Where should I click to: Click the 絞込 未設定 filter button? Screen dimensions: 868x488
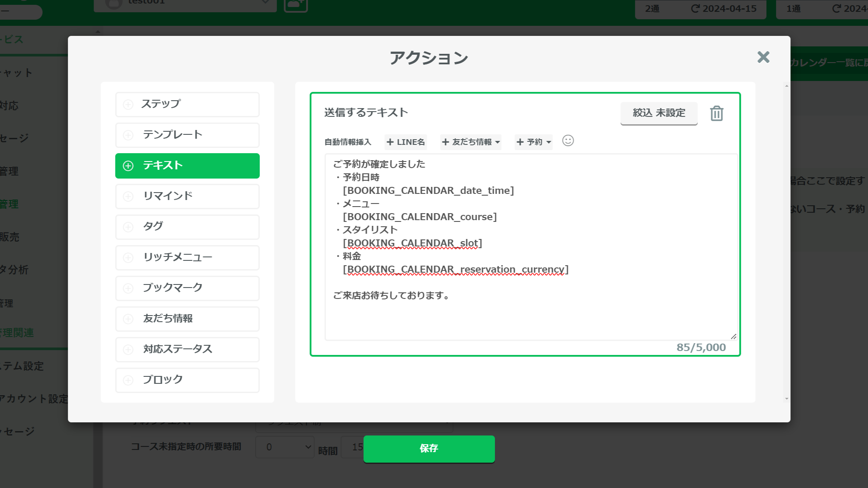pos(659,113)
